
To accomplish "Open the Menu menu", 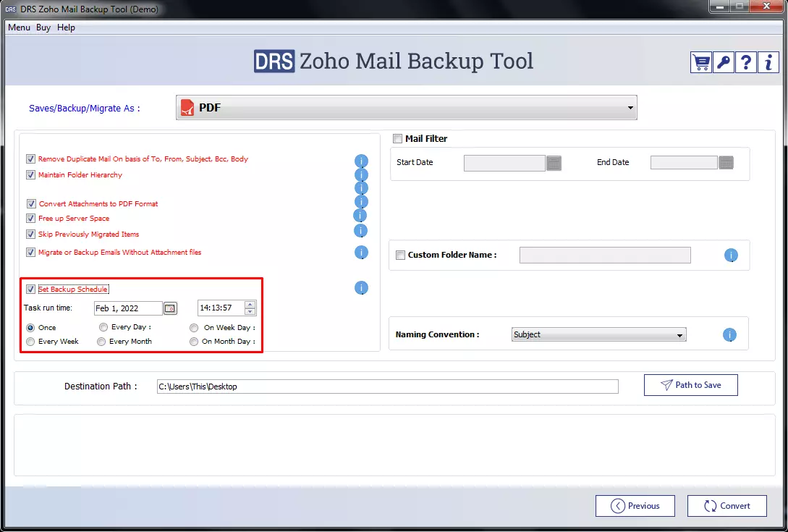I will (19, 28).
